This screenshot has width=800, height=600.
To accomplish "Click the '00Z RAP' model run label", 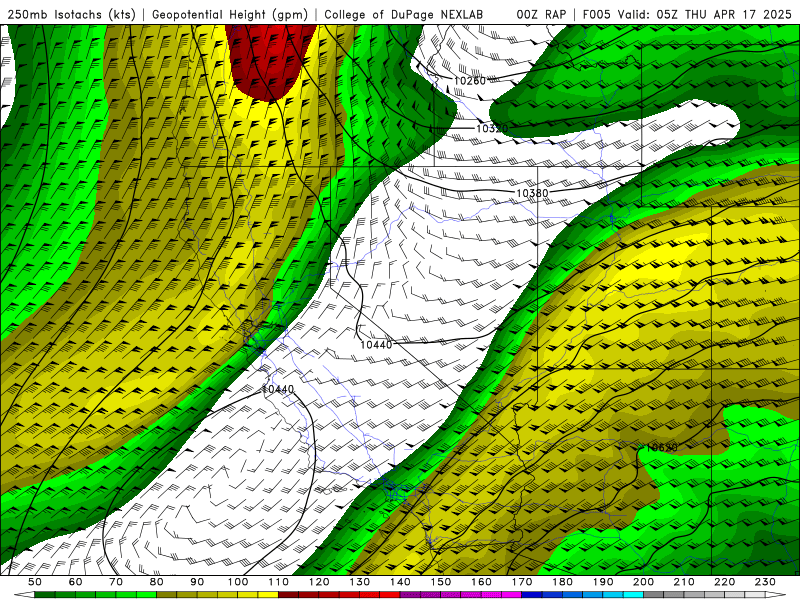I will coord(541,15).
